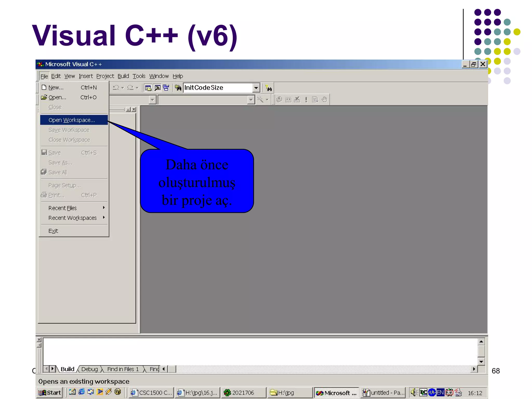
Task: Click the Windows Start button
Action: click(x=50, y=393)
